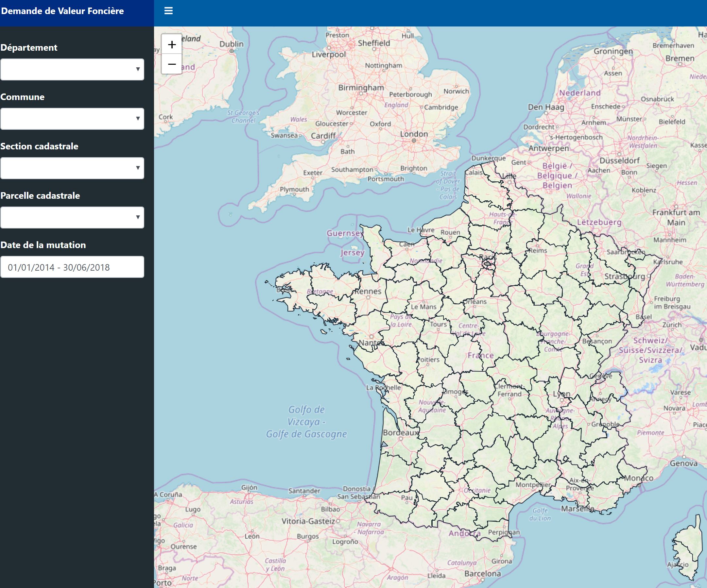Click the Den Haag label on the map
The height and width of the screenshot is (588, 707).
546,107
